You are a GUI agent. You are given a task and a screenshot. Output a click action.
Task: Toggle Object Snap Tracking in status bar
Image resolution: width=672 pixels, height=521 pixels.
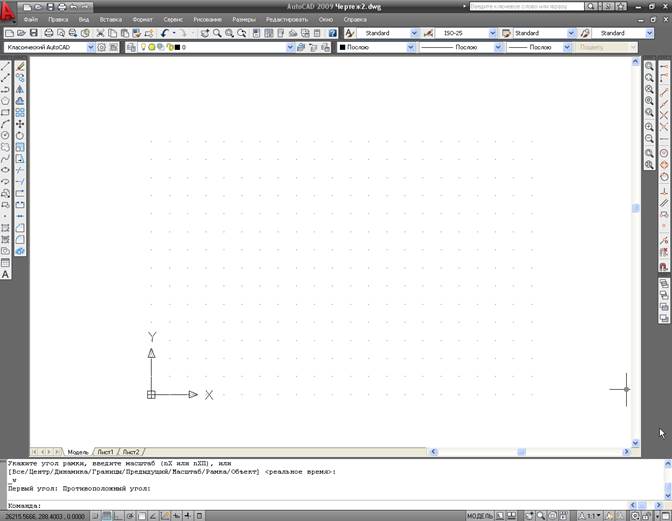click(x=153, y=516)
